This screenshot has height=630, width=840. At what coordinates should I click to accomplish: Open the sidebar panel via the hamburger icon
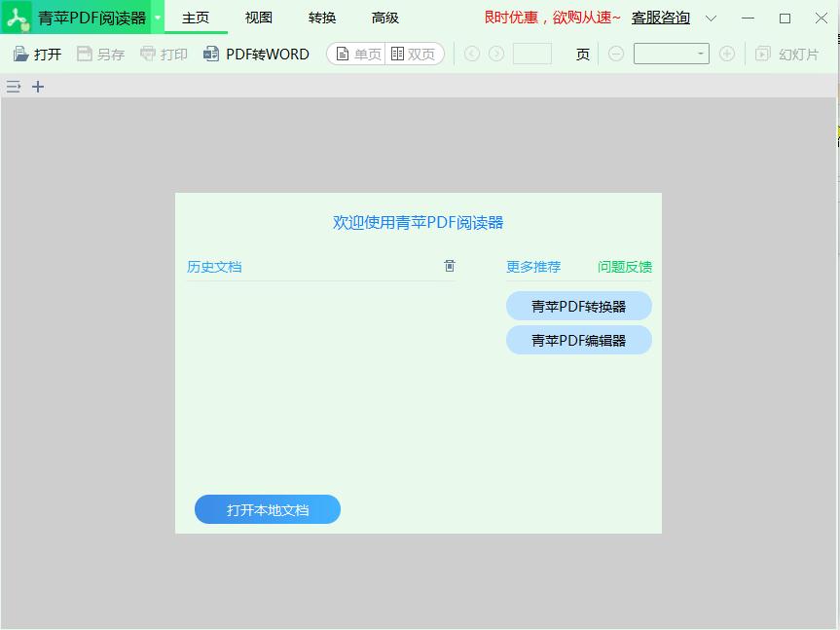pos(13,87)
